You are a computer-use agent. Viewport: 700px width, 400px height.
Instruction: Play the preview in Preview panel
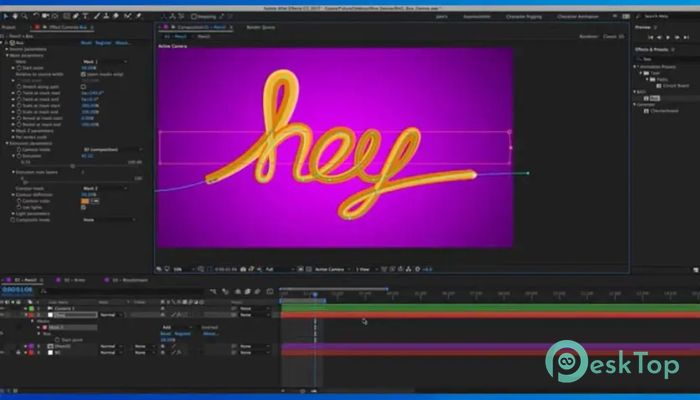(668, 38)
